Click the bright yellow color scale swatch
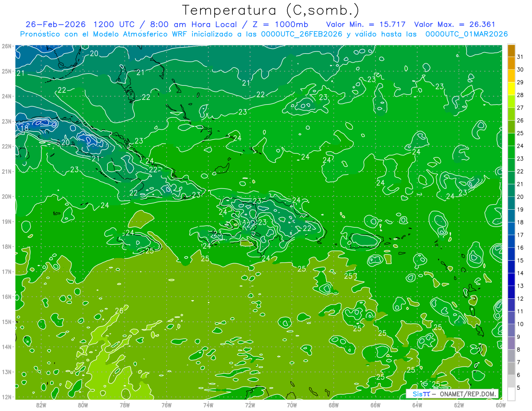532x411 pixels. [x=511, y=89]
